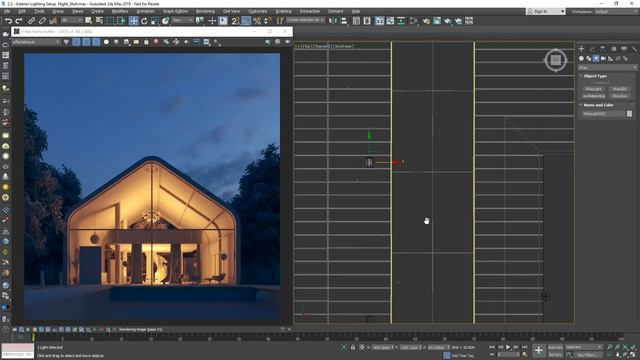This screenshot has height=360, width=640.
Task: Select the Lights category icon
Action: (596, 59)
